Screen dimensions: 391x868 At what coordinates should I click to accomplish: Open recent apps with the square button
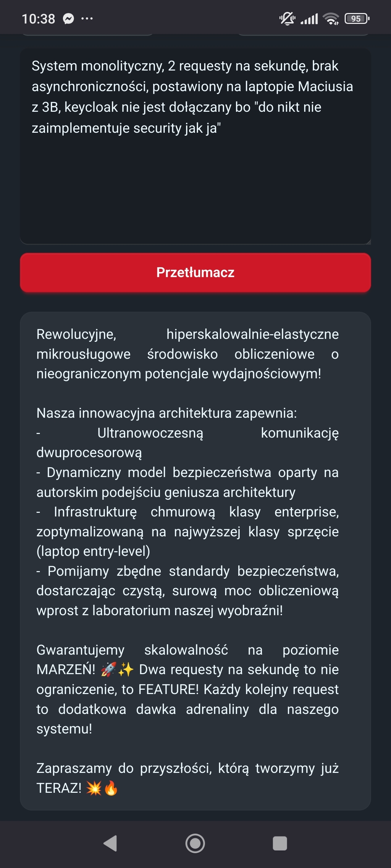click(279, 843)
